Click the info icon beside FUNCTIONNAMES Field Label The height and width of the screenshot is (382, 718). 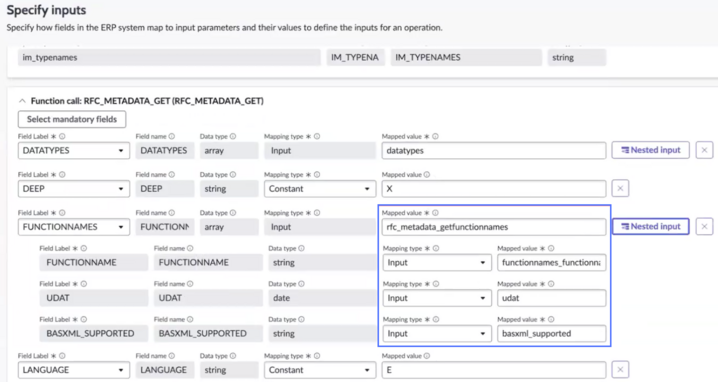pyautogui.click(x=62, y=213)
